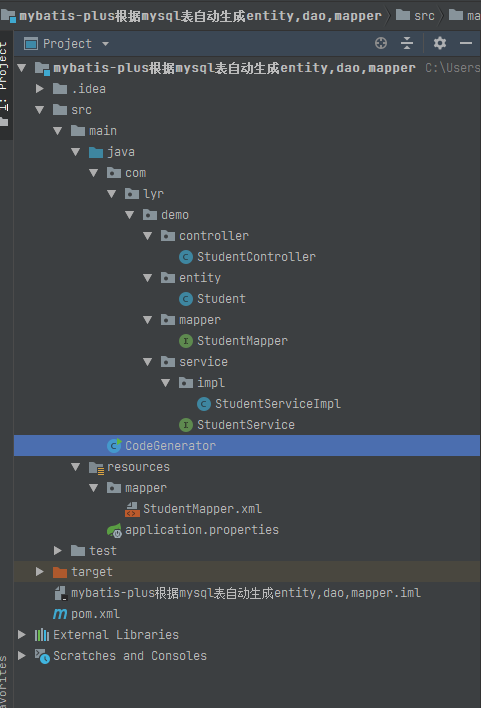Open the Favorites side tab
The width and height of the screenshot is (481, 708).
[4, 682]
